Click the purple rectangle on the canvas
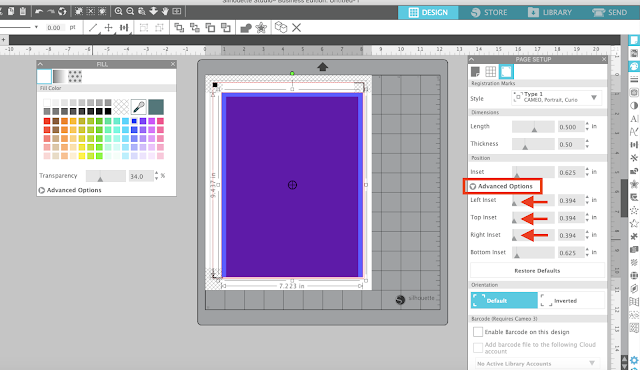640x370 pixels. pos(292,186)
